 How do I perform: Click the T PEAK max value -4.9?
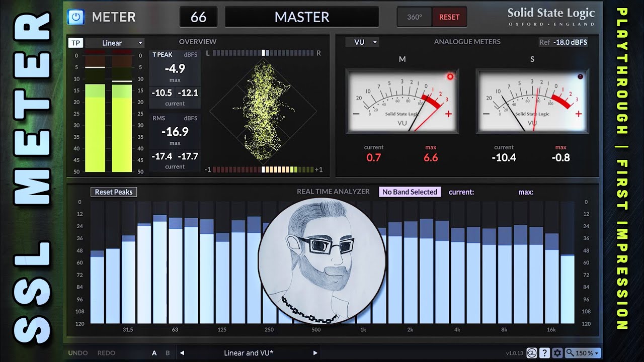175,69
